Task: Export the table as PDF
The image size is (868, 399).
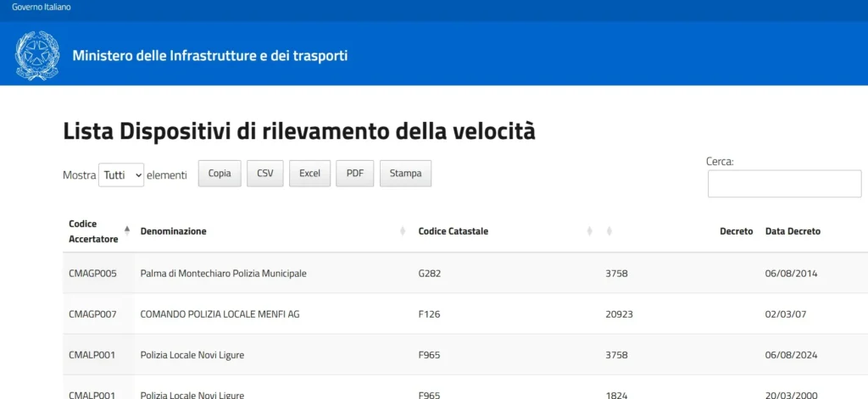Action: [x=355, y=173]
